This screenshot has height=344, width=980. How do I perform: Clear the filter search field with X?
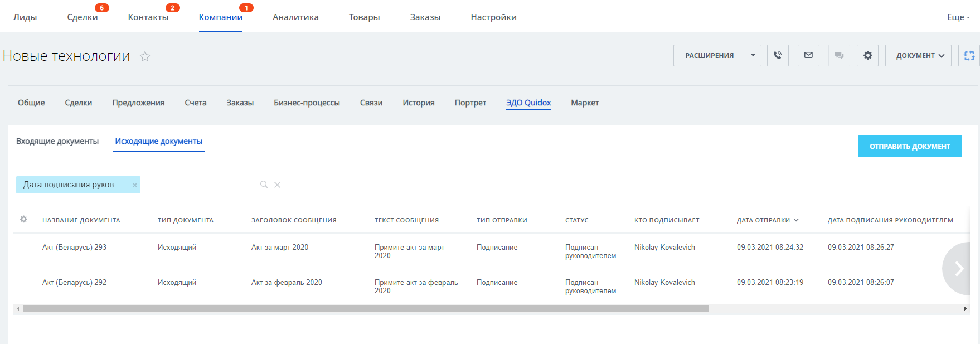tap(277, 185)
